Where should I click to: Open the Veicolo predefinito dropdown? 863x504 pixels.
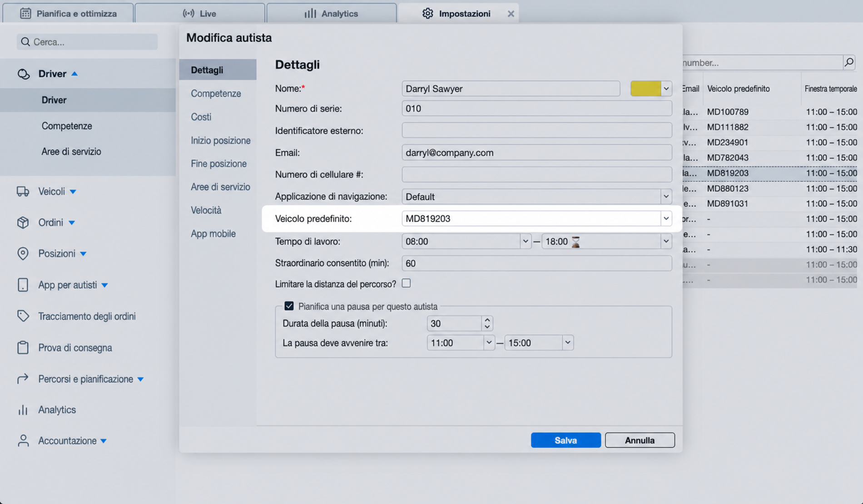666,218
